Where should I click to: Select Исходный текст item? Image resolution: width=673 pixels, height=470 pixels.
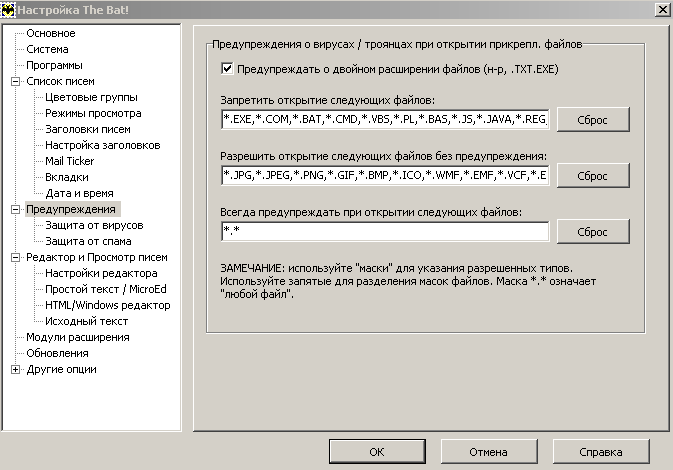(x=87, y=321)
